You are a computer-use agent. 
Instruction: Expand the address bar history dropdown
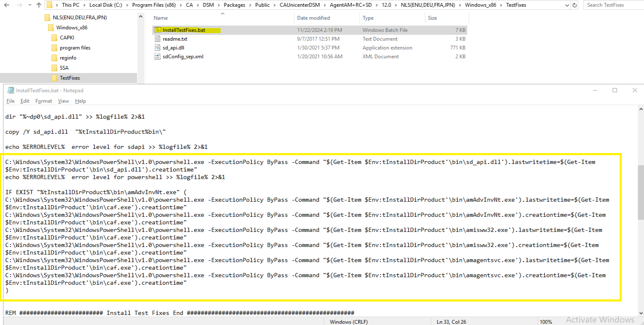click(566, 5)
